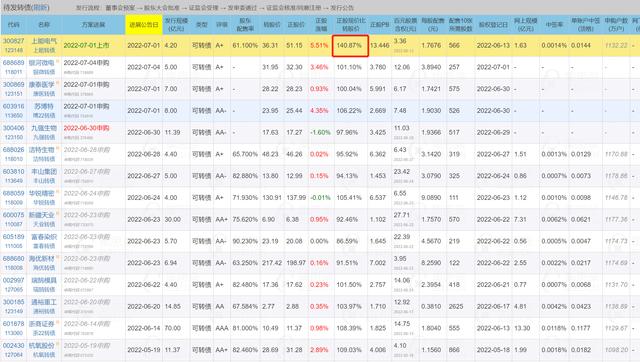Image resolution: width=640 pixels, height=362 pixels.
Task: Sort by the 名称 column header
Action: pyautogui.click(x=44, y=24)
